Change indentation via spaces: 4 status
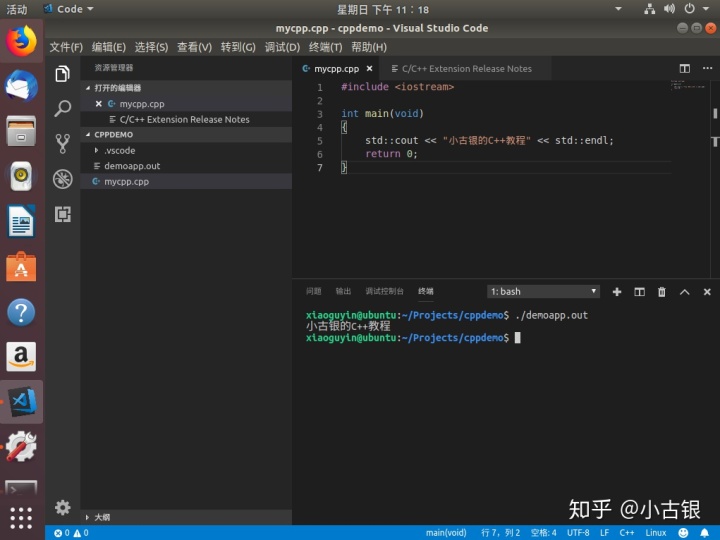This screenshot has width=720, height=540. (544, 533)
